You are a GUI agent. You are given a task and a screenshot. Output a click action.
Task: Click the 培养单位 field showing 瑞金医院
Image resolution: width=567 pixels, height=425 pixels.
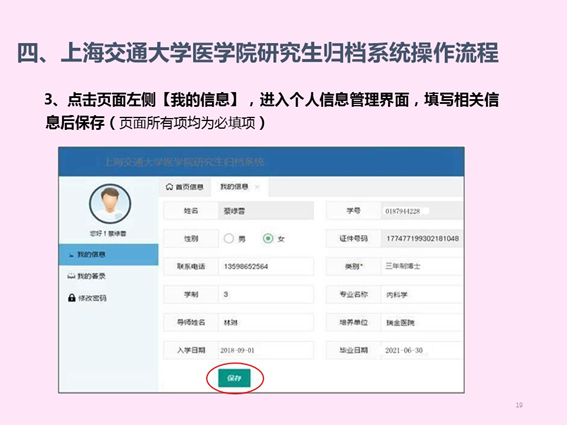422,322
